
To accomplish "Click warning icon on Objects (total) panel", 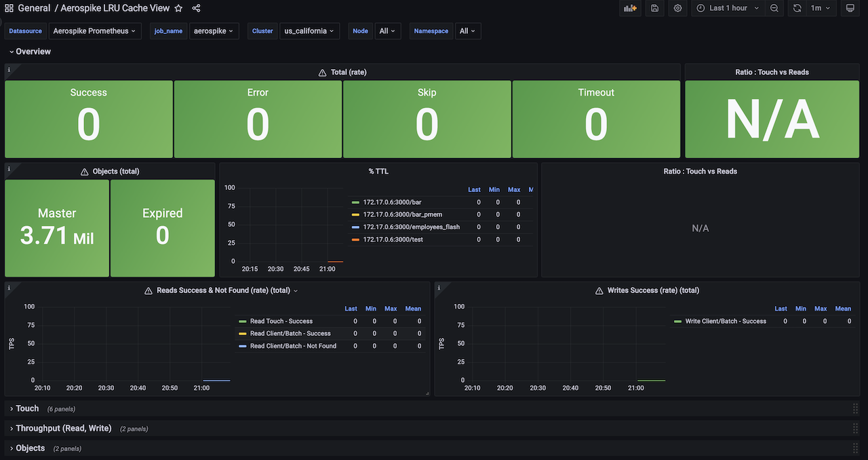I will (85, 172).
